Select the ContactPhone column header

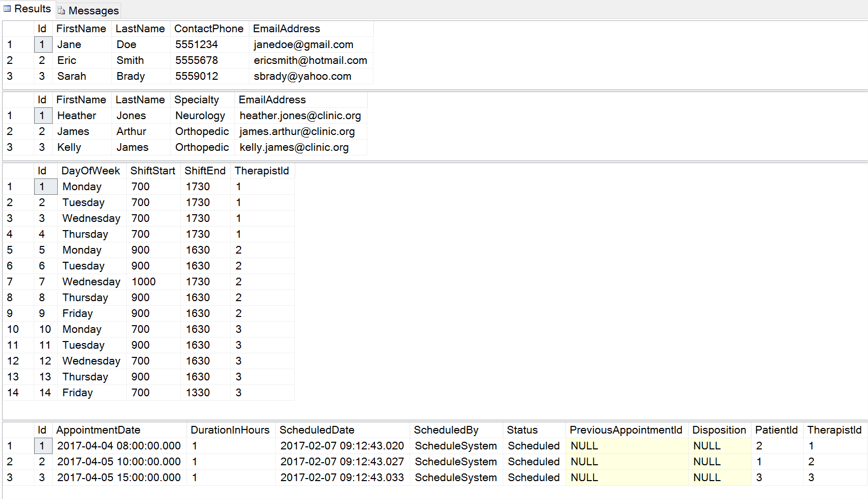[209, 29]
